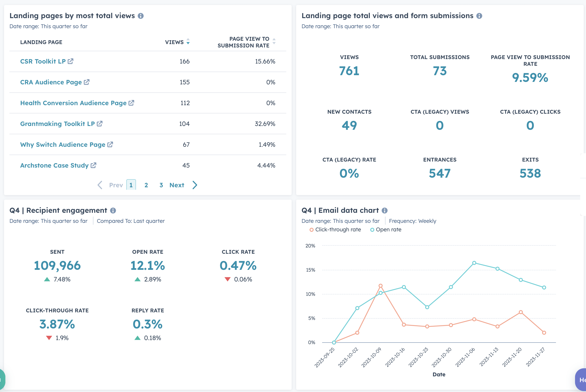Open external link icon beside CSR Toolkit LP
Image resolution: width=586 pixels, height=392 pixels.
71,61
